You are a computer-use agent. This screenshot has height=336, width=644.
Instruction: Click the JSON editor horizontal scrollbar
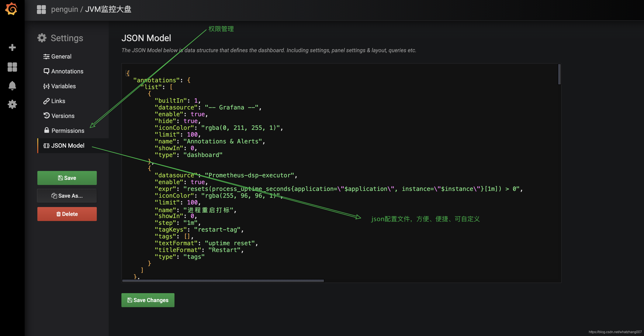click(223, 281)
